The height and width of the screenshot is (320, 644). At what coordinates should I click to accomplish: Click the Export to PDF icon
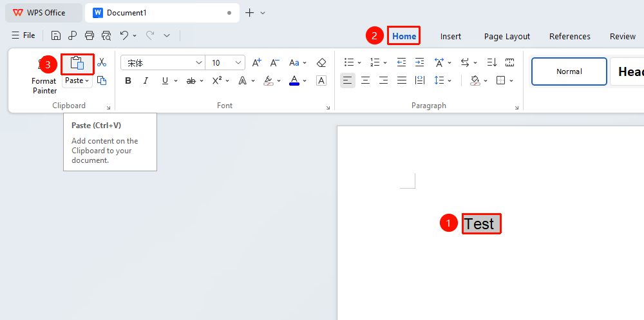click(73, 36)
